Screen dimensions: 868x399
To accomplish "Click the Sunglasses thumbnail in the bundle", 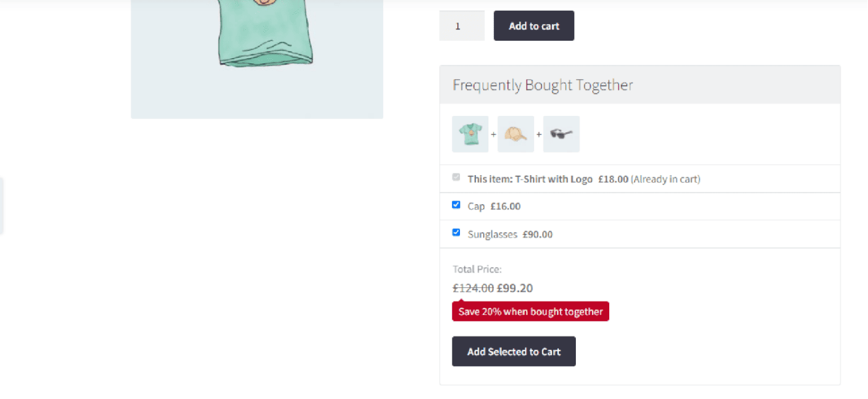I will tap(561, 134).
